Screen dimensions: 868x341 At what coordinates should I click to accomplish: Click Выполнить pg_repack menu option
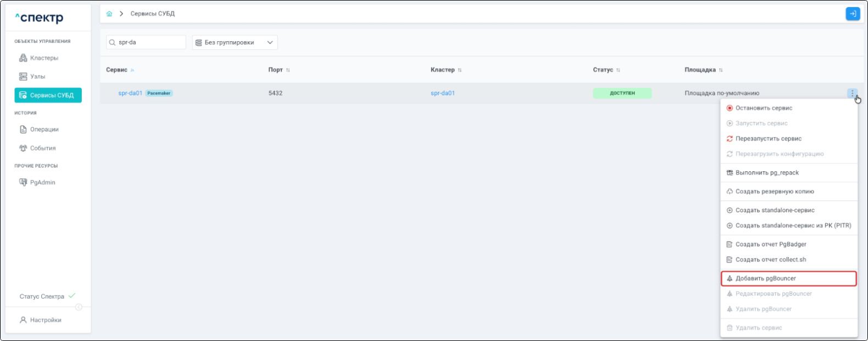click(x=767, y=173)
